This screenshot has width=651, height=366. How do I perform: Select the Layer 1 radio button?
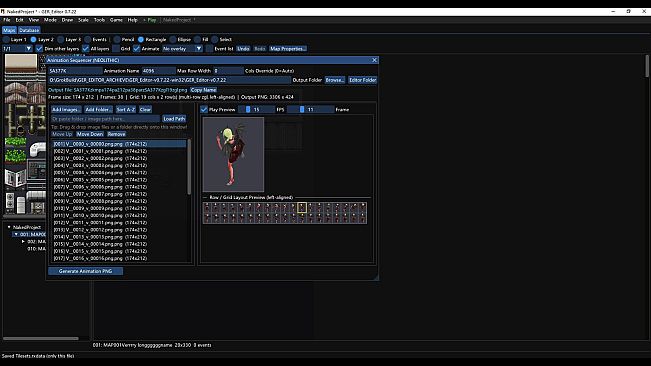coord(6,39)
